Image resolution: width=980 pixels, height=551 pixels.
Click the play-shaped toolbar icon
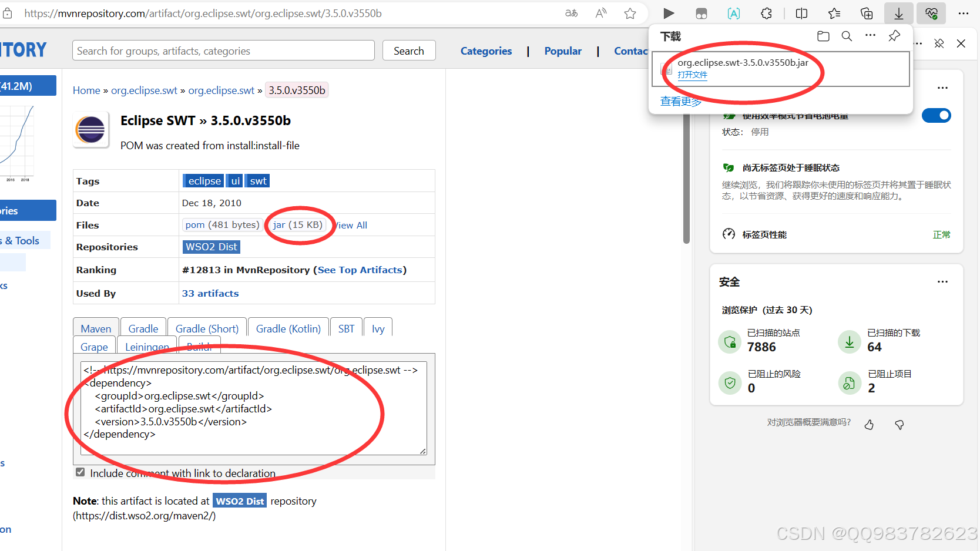[x=669, y=13]
